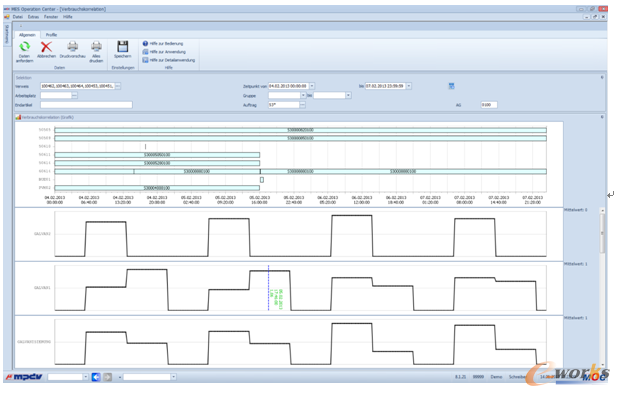Click the calendar icon next to the date range

tap(452, 86)
